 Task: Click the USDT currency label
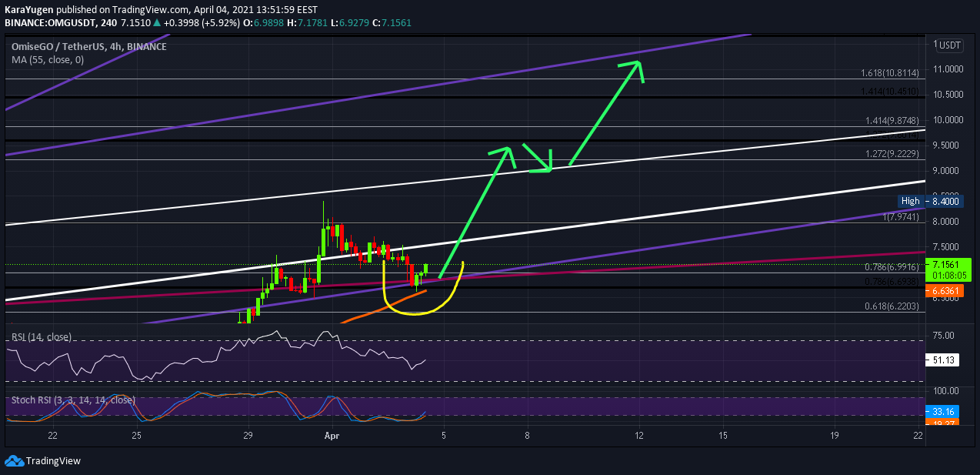(x=949, y=45)
